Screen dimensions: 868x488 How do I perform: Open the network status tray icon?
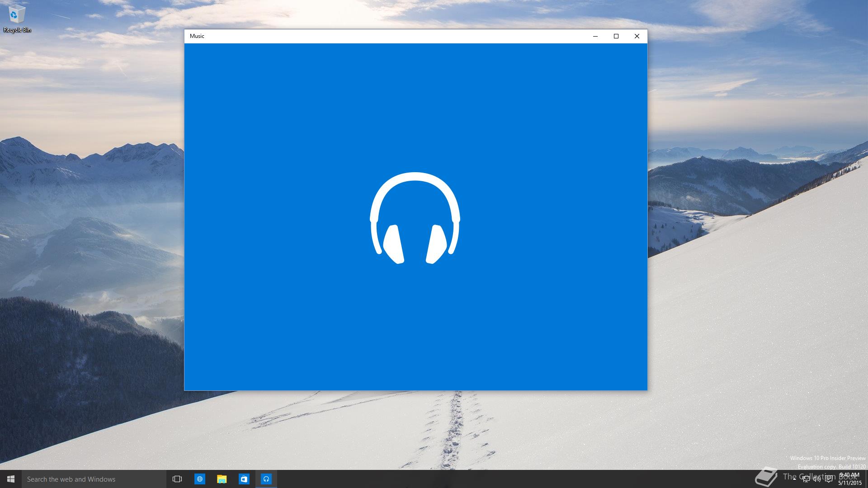(x=806, y=479)
